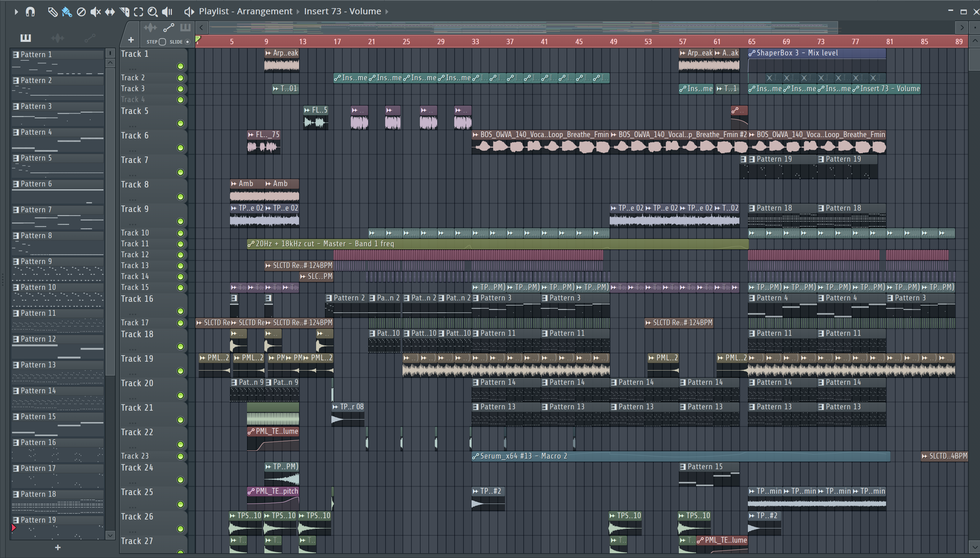This screenshot has width=980, height=558.
Task: Enable STEP editing mode
Action: click(x=162, y=42)
